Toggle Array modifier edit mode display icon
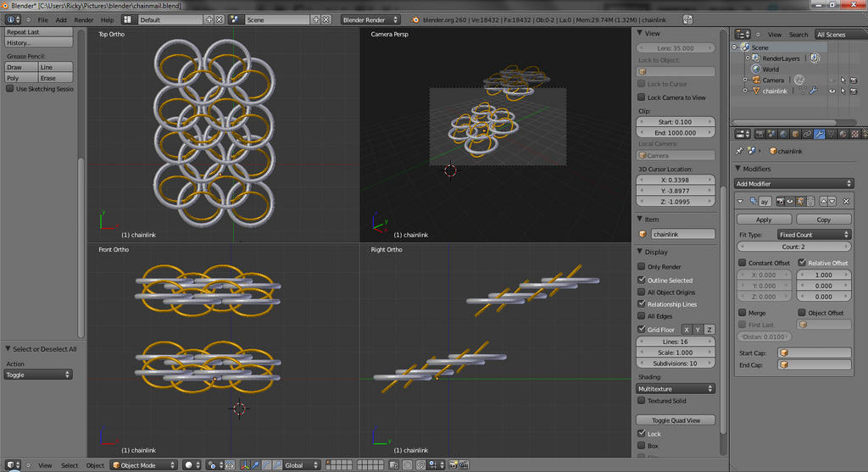The width and height of the screenshot is (868, 472). [x=800, y=202]
